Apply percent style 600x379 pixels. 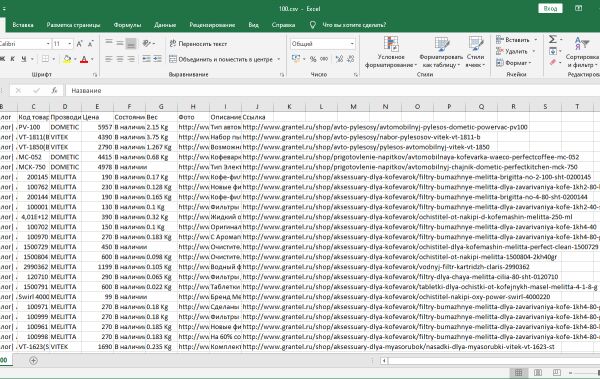click(313, 59)
